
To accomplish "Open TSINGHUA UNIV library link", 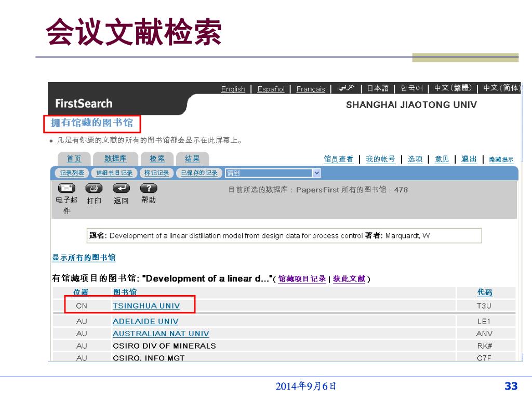I will [146, 305].
